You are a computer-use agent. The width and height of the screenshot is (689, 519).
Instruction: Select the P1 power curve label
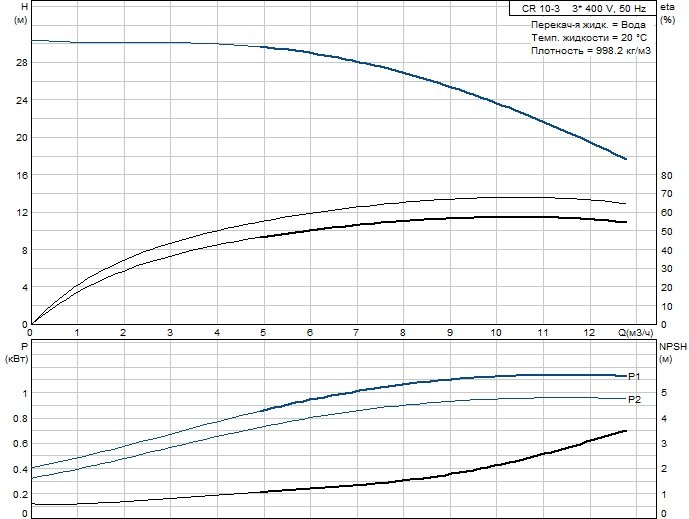(634, 376)
